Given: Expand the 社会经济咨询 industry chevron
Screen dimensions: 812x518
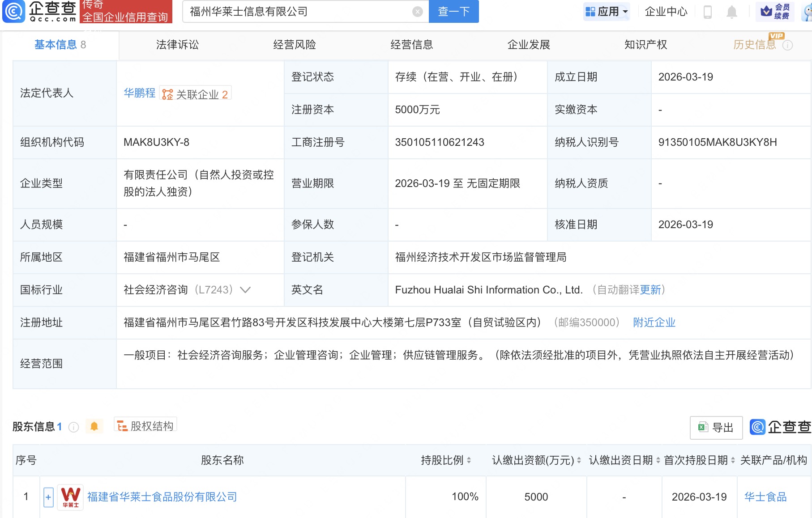Looking at the screenshot, I should [245, 290].
